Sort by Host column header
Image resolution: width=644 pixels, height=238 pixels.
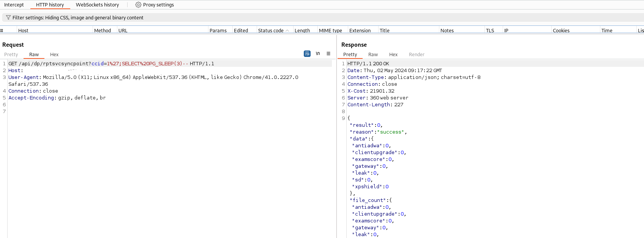(x=23, y=30)
